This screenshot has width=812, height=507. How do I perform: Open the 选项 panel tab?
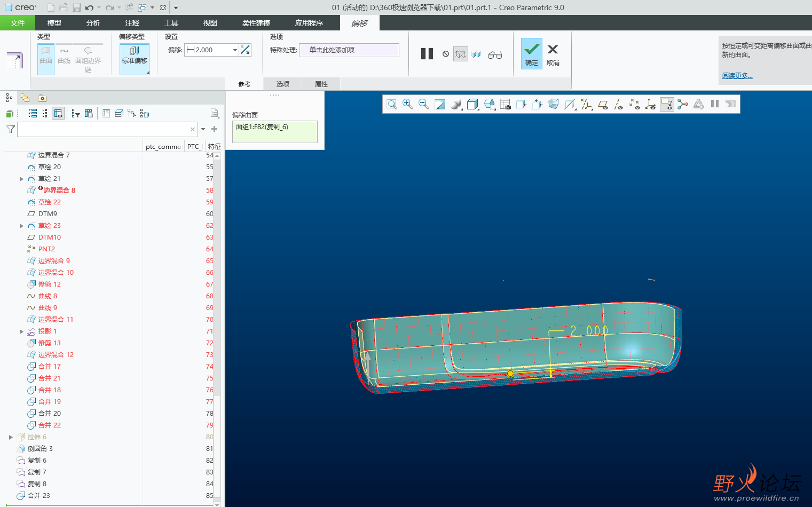283,84
